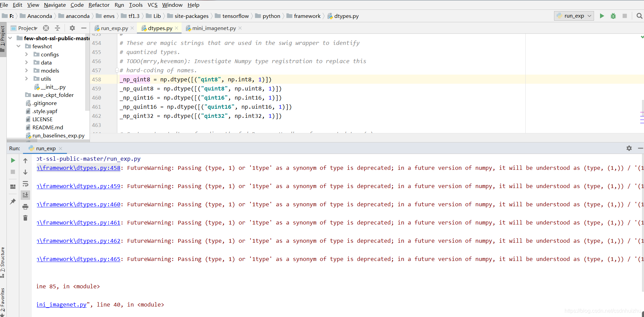Screen dimensions: 644x317
Task: Open the dtypes.py:458 warning link
Action: pos(78,168)
